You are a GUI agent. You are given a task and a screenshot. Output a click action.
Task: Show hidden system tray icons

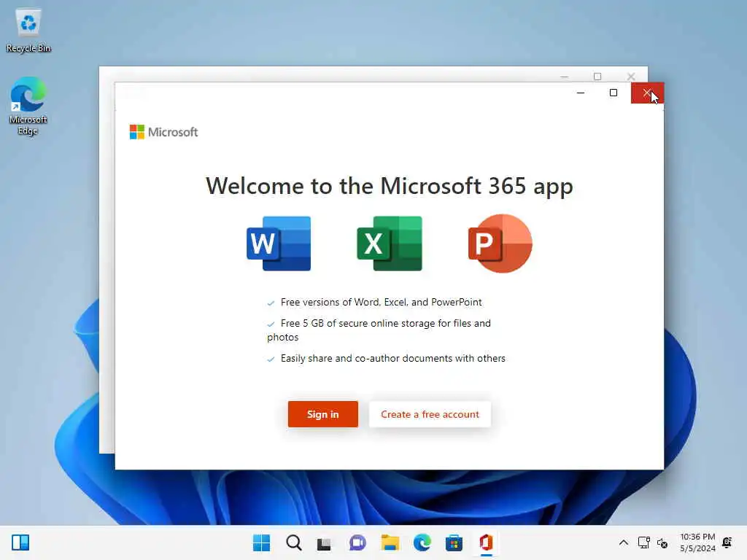pyautogui.click(x=623, y=542)
